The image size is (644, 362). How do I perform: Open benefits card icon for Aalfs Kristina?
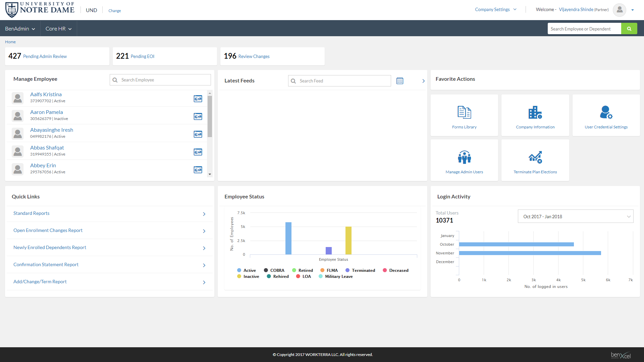[198, 99]
